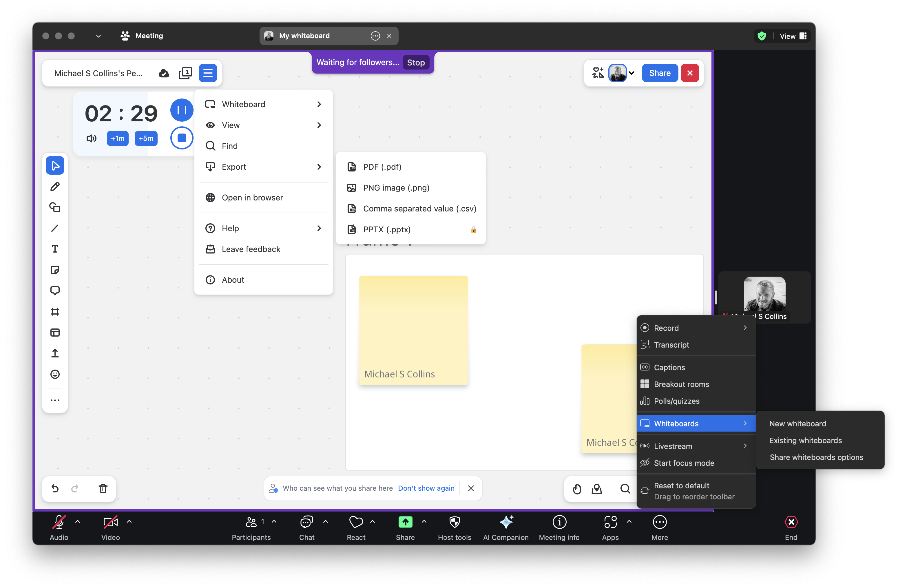Select the comment tool

pos(55,291)
